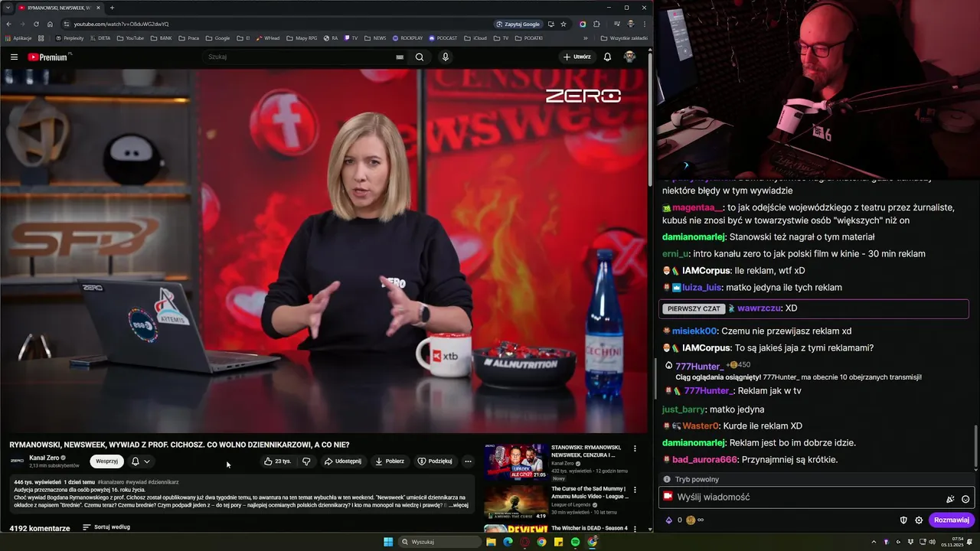This screenshot has height=551, width=980.
Task: Open a new browser tab
Action: pyautogui.click(x=112, y=8)
